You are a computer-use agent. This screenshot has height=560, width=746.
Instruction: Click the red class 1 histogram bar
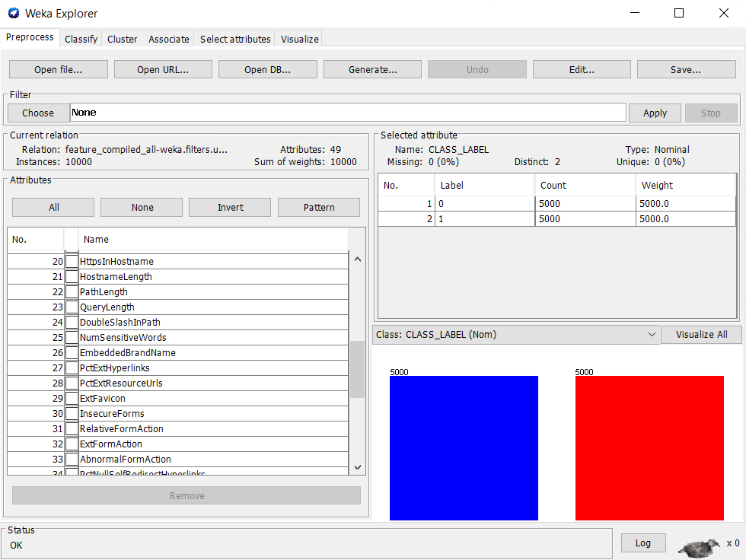point(649,447)
